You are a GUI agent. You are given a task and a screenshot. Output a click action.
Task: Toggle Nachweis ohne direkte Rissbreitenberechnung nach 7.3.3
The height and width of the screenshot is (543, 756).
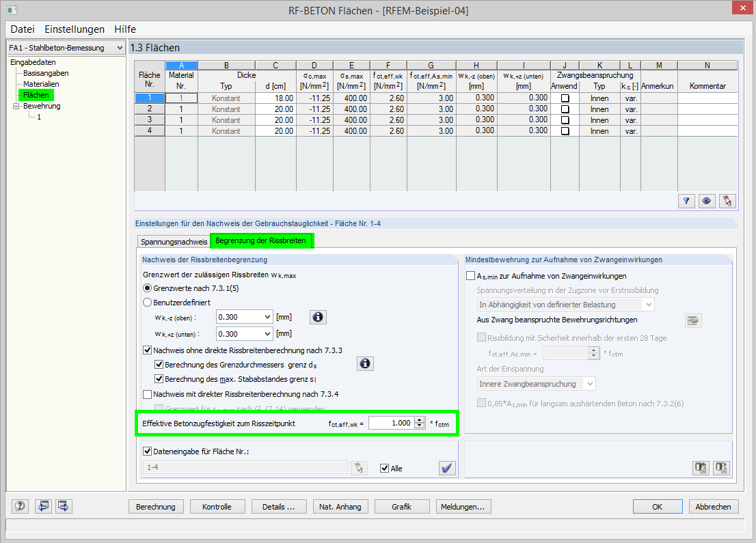(x=148, y=350)
